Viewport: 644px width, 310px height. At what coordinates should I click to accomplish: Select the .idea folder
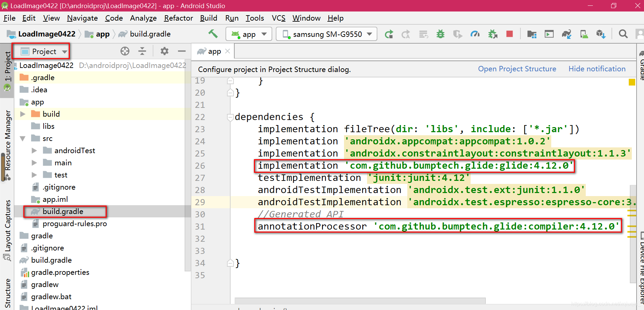pyautogui.click(x=39, y=90)
